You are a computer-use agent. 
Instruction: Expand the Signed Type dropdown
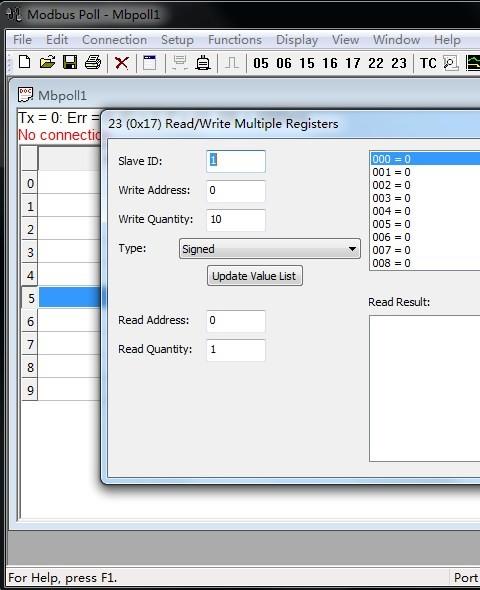coord(270,249)
